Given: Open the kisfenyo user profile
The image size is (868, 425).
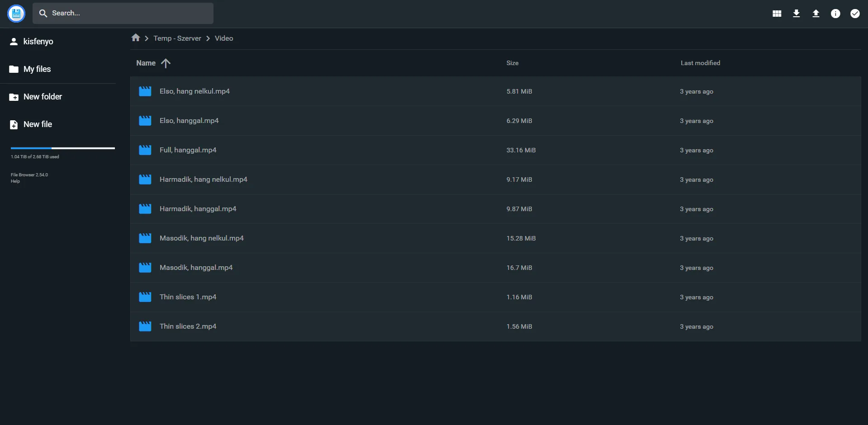Looking at the screenshot, I should 38,41.
